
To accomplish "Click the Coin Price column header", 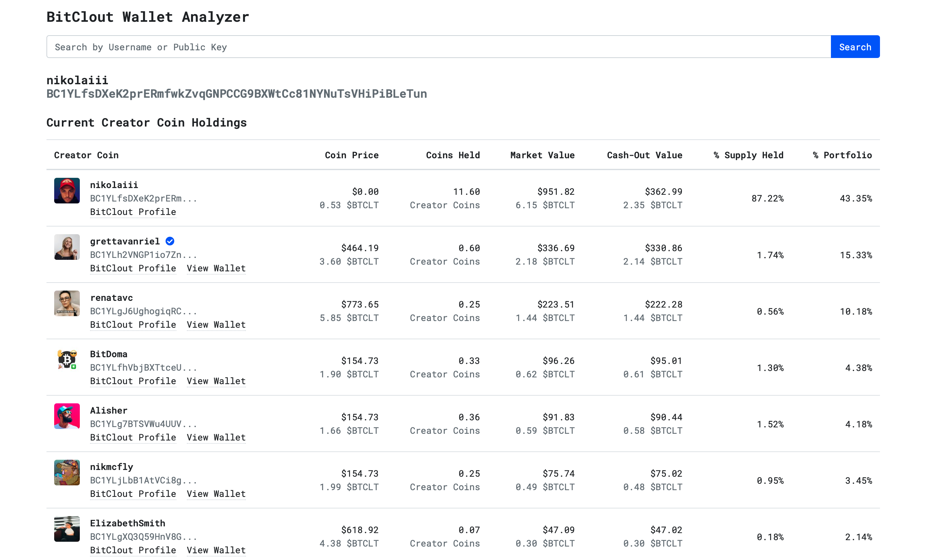I will [x=351, y=155].
